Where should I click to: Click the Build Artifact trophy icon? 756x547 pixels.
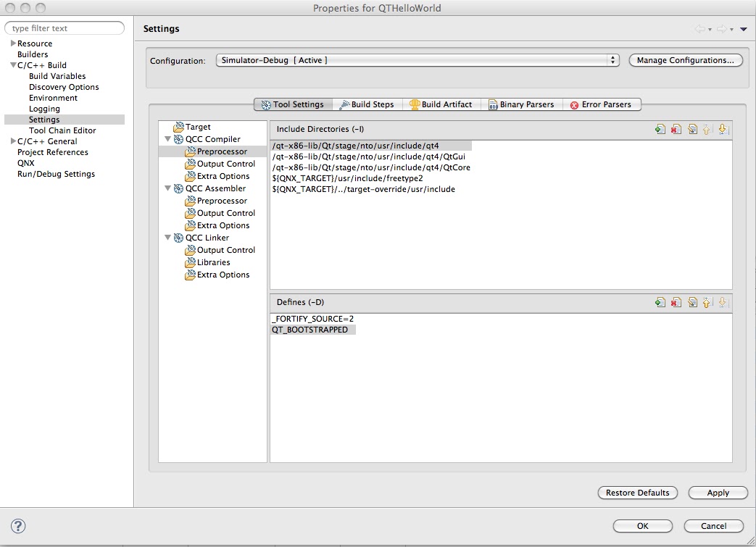click(x=415, y=104)
